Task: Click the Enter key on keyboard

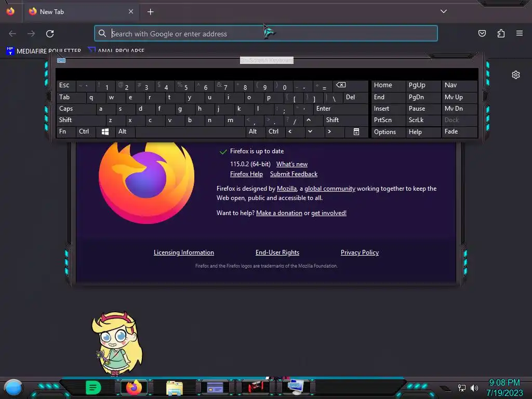Action: coord(341,109)
